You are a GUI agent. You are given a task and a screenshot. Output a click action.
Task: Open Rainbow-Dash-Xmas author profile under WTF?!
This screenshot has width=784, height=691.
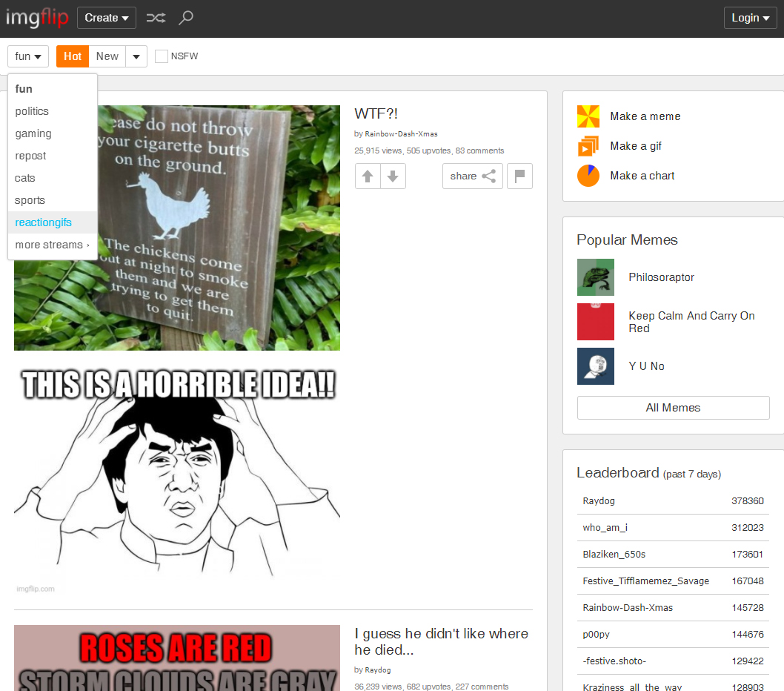point(401,134)
